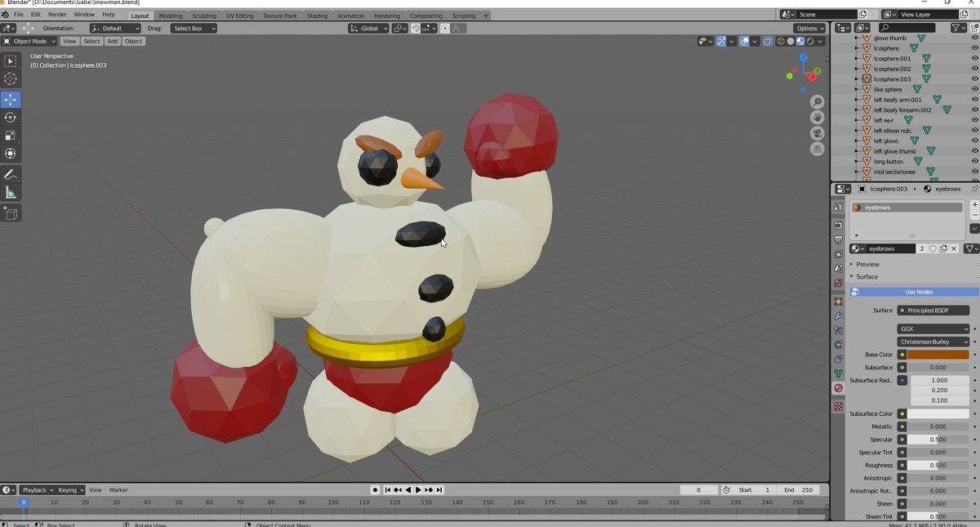Hide the left glove object in viewport

pos(974,141)
